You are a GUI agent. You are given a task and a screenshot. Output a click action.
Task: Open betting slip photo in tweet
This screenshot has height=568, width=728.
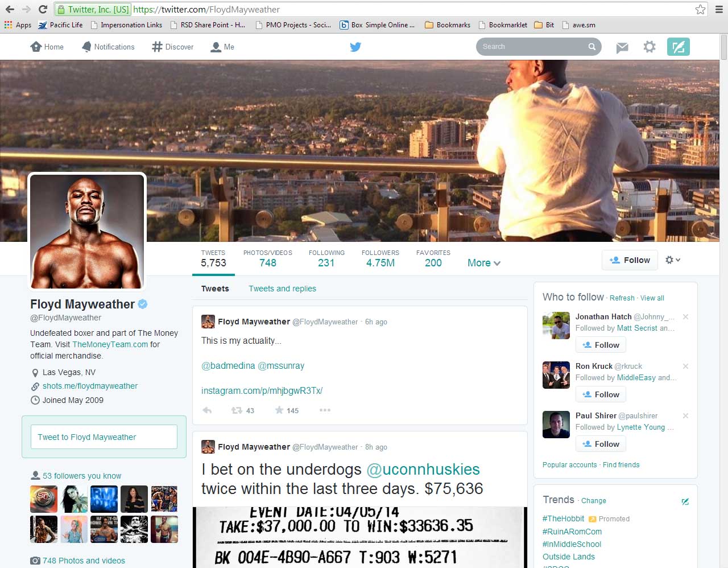pyautogui.click(x=360, y=537)
